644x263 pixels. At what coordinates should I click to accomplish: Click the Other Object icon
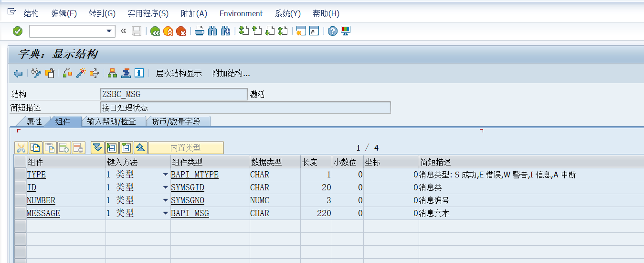49,73
